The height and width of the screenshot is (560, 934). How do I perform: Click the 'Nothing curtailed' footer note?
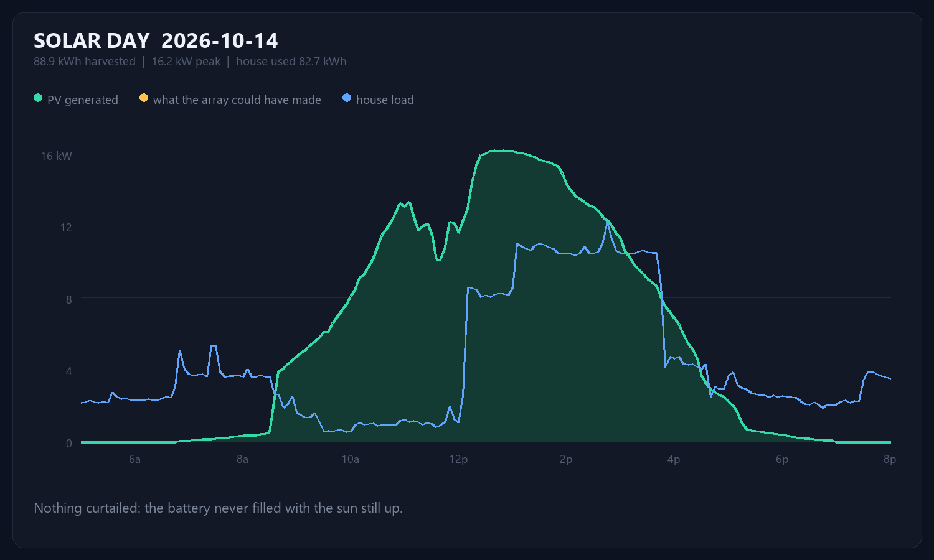[x=218, y=508]
